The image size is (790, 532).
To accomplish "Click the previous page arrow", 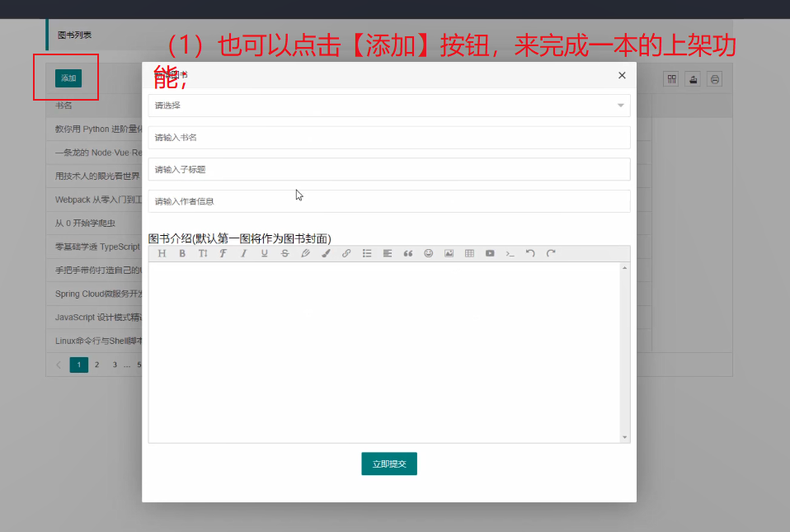I will click(59, 365).
